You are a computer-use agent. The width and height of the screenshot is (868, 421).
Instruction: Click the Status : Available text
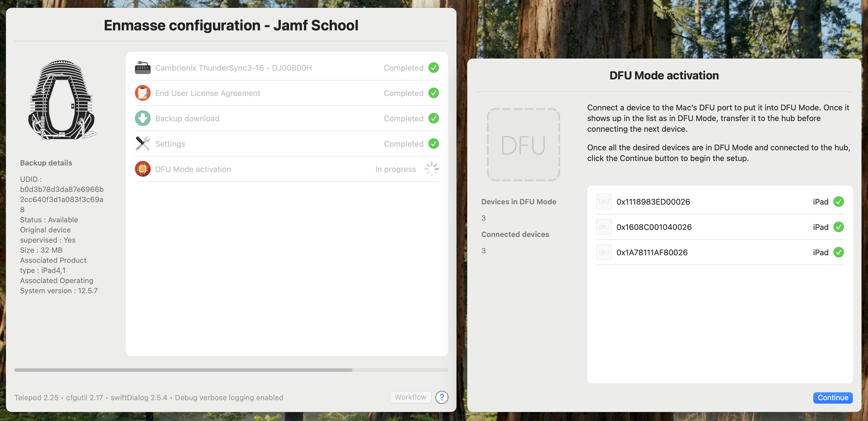pos(49,220)
